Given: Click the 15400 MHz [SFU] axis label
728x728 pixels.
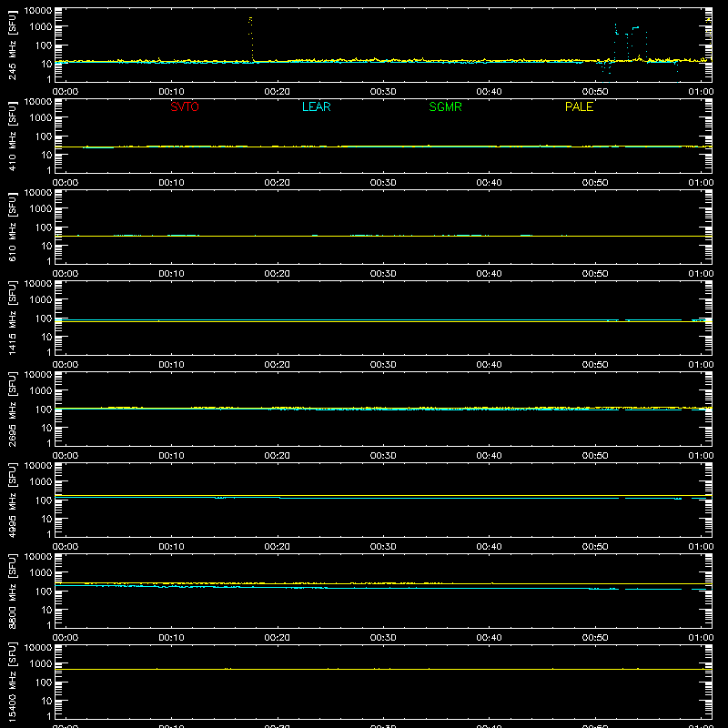Looking at the screenshot, I should 12,682.
